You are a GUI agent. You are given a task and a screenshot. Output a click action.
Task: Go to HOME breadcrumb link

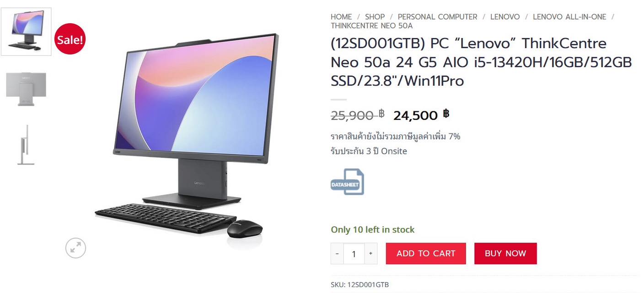(341, 17)
